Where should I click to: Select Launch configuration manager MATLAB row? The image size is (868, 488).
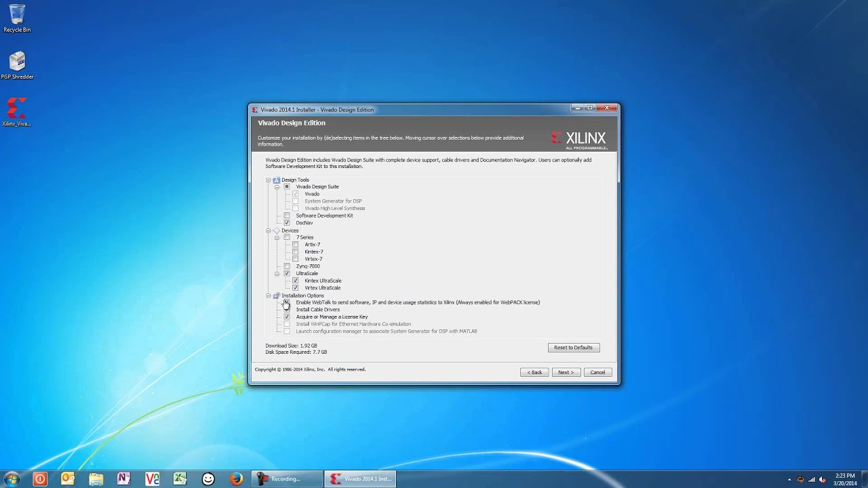(387, 331)
